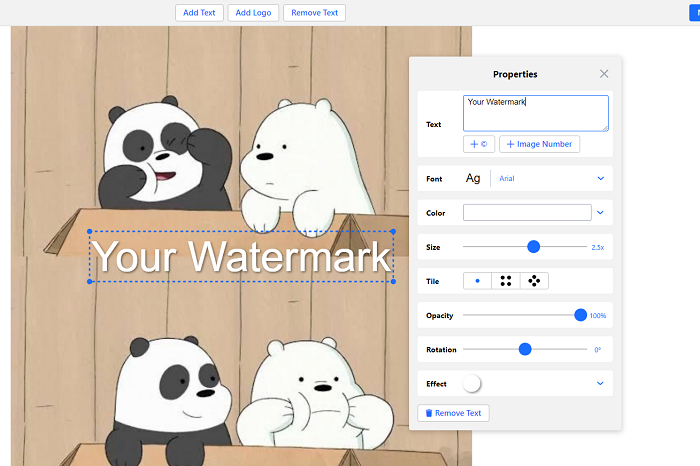The height and width of the screenshot is (466, 700).
Task: Click Remove Text in the top toolbar
Action: pos(314,13)
